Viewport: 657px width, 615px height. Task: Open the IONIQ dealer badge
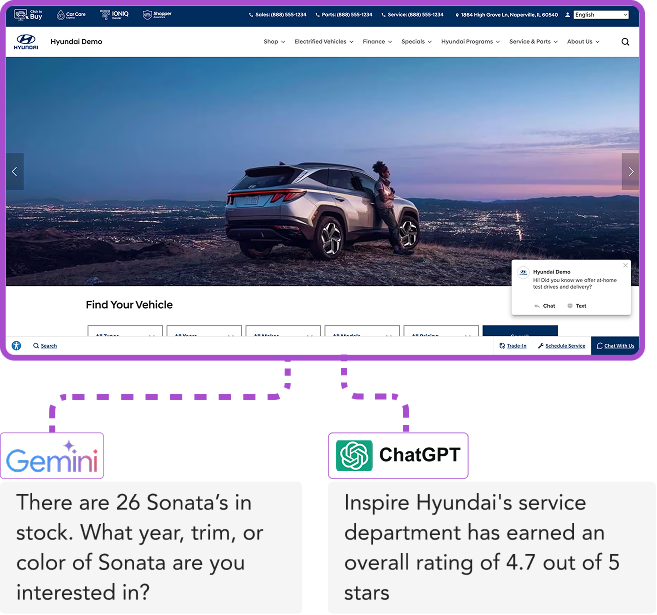[x=114, y=15]
